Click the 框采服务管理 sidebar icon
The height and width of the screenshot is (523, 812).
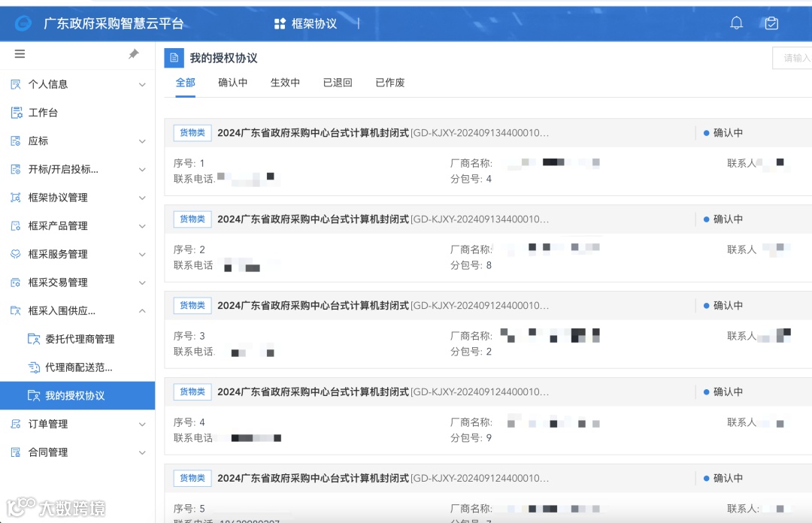(x=16, y=254)
